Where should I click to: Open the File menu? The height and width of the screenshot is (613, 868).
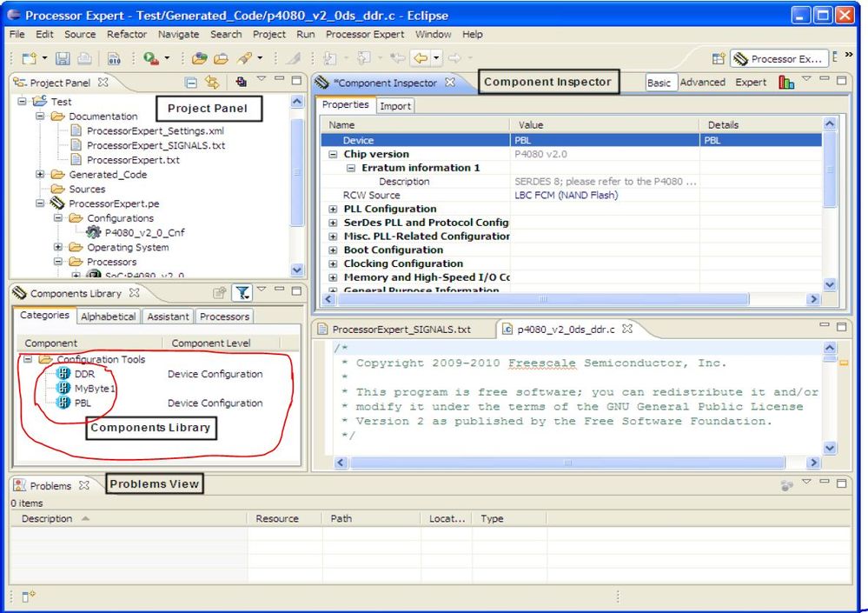17,34
